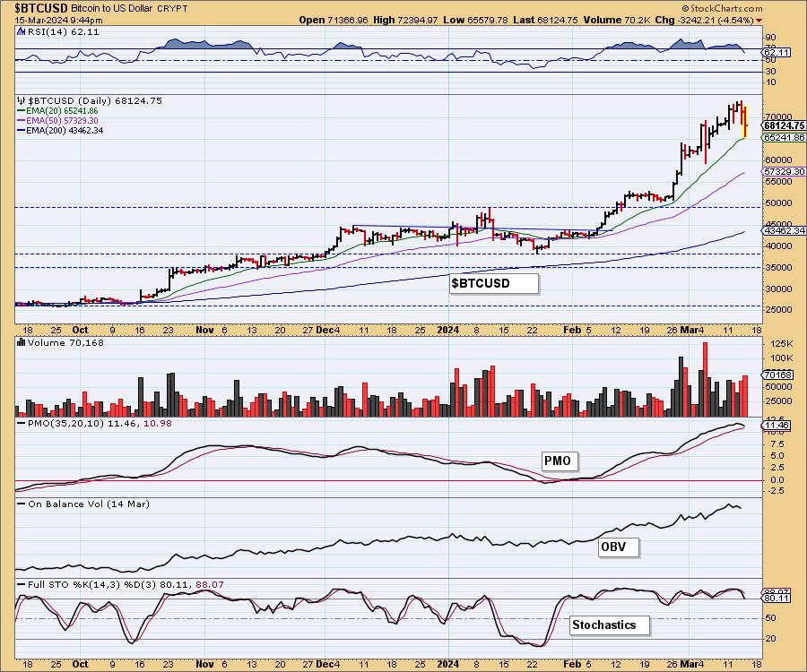Click the © StockCharts.com credit
Screen dimensions: 807x672
point(723,8)
